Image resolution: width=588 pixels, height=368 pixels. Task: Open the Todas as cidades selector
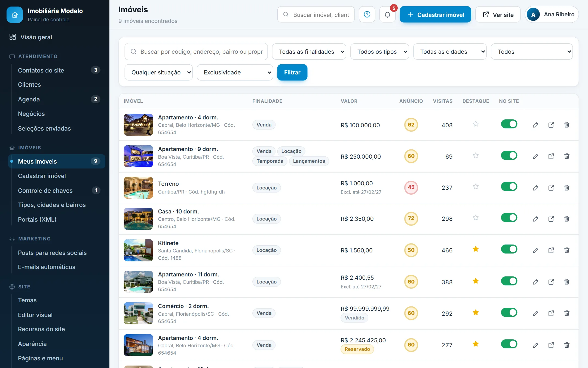450,52
